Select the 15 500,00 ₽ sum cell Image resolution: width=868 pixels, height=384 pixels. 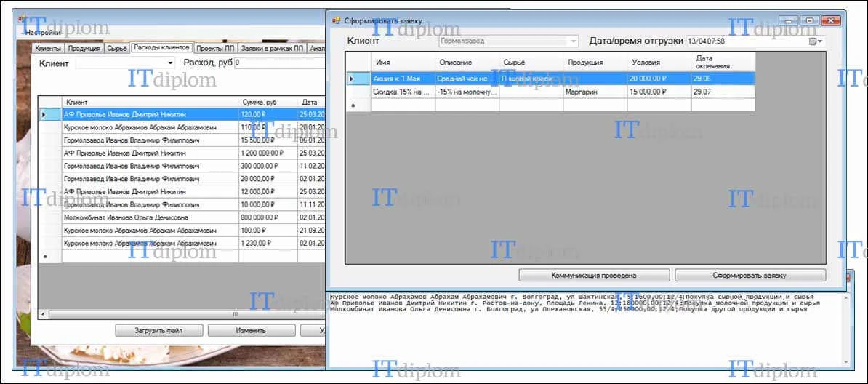pyautogui.click(x=268, y=140)
